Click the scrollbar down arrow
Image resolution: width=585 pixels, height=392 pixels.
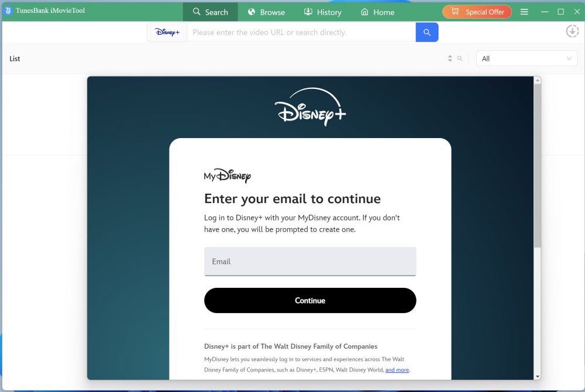point(538,376)
